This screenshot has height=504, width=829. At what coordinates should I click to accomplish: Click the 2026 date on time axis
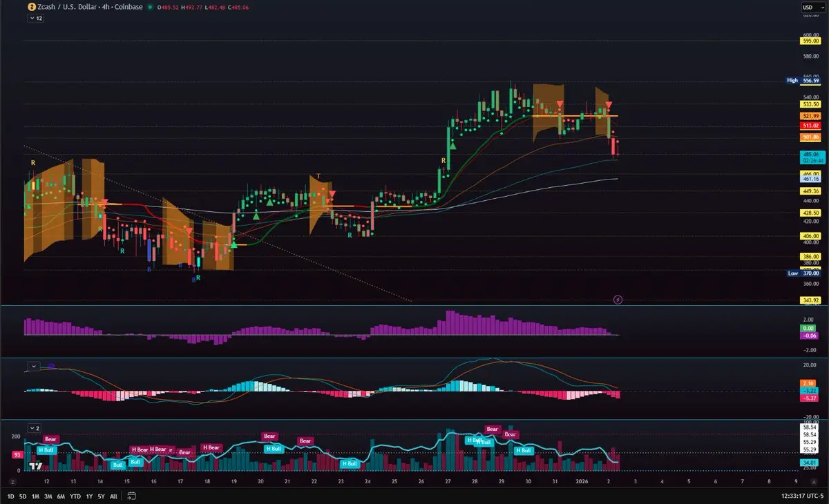(x=582, y=481)
